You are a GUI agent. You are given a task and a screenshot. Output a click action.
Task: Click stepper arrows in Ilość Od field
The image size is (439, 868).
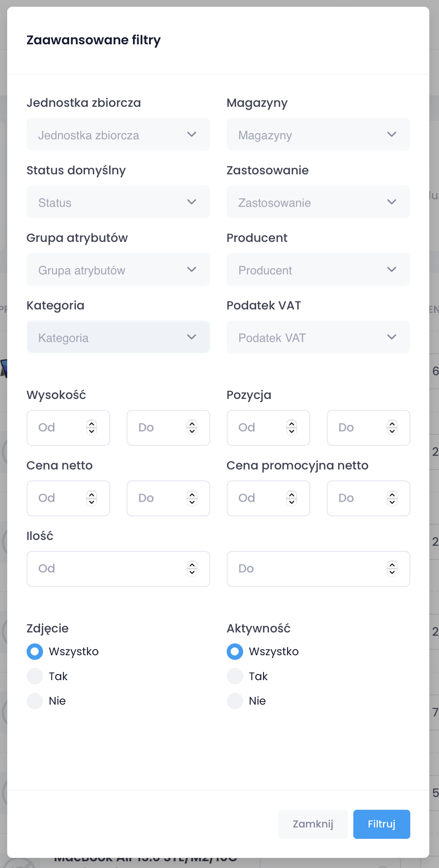pos(192,569)
